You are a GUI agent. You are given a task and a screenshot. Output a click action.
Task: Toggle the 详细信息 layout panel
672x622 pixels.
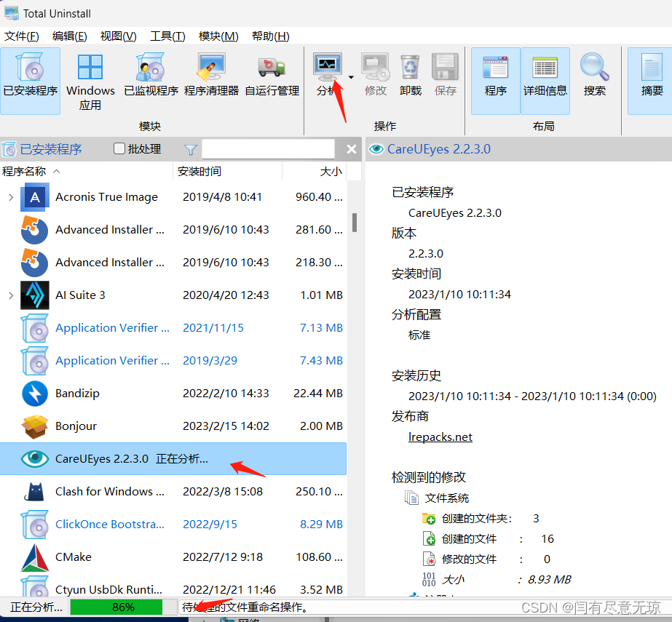(x=545, y=80)
